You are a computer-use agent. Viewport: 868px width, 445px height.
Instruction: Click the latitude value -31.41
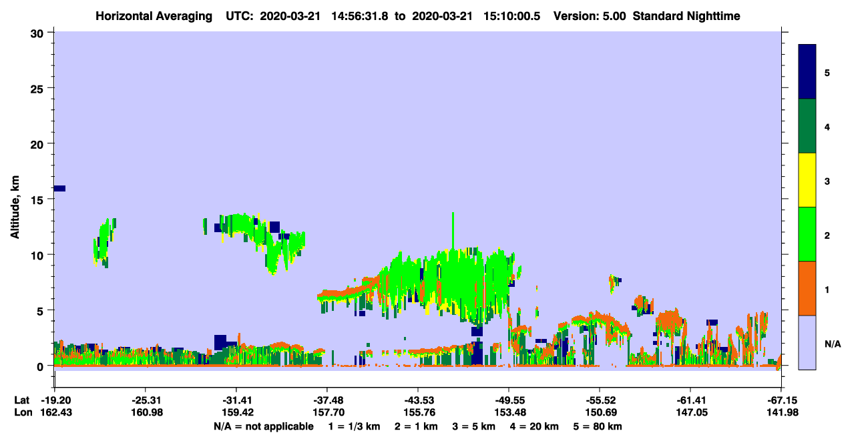pos(236,400)
